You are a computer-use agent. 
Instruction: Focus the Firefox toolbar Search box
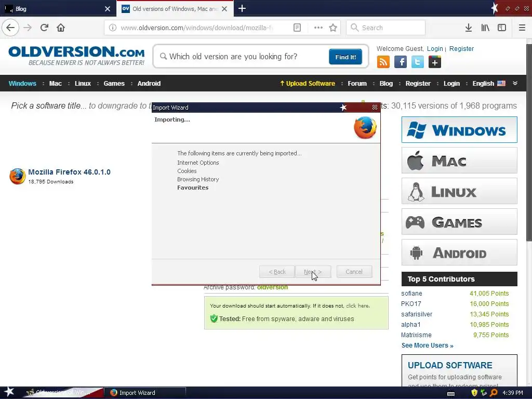[x=386, y=28]
